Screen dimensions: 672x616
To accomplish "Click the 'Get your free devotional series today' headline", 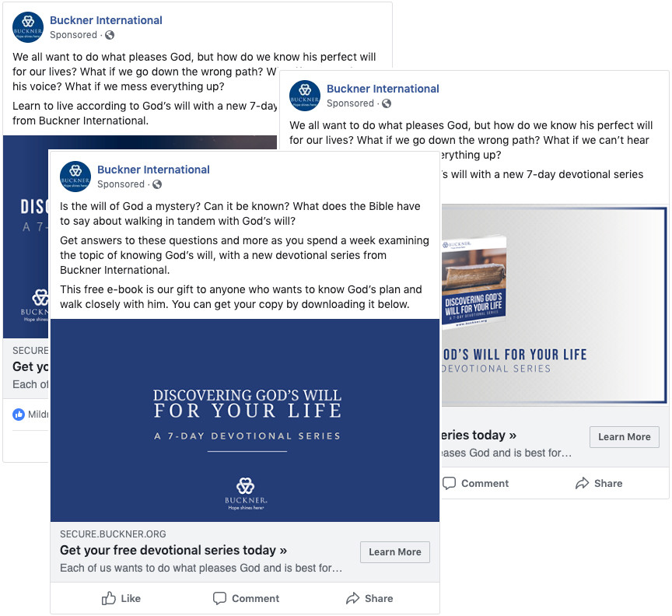I will pos(173,550).
